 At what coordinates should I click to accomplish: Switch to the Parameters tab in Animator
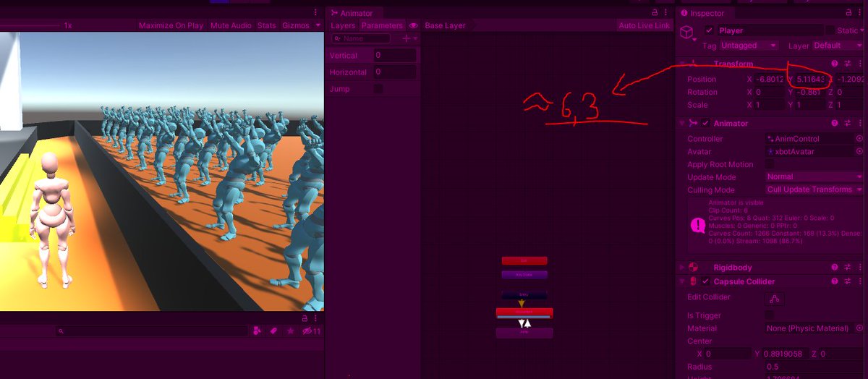382,25
